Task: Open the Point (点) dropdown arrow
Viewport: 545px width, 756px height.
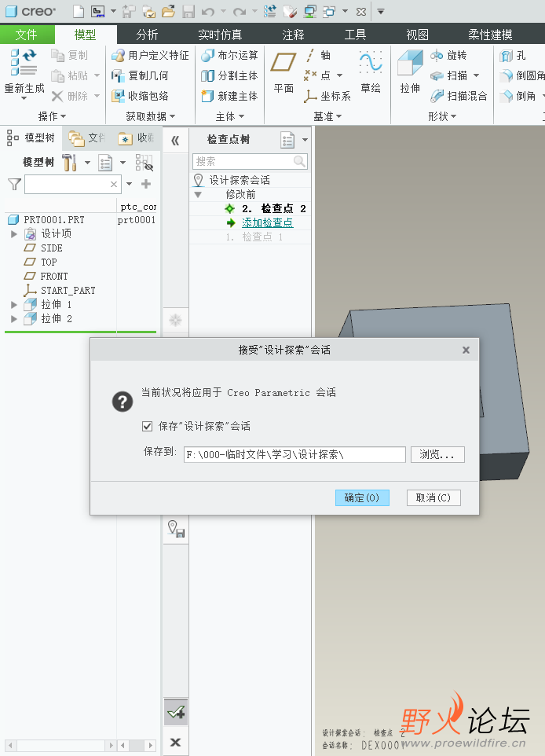Action: point(340,75)
